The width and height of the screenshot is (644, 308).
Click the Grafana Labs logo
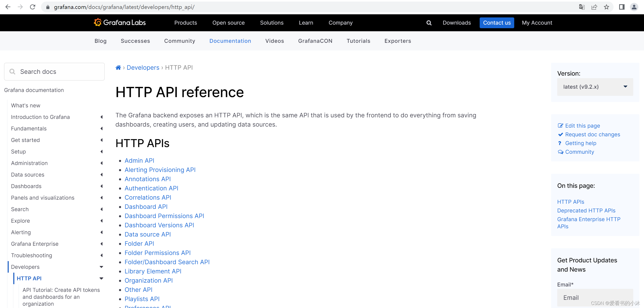[120, 23]
